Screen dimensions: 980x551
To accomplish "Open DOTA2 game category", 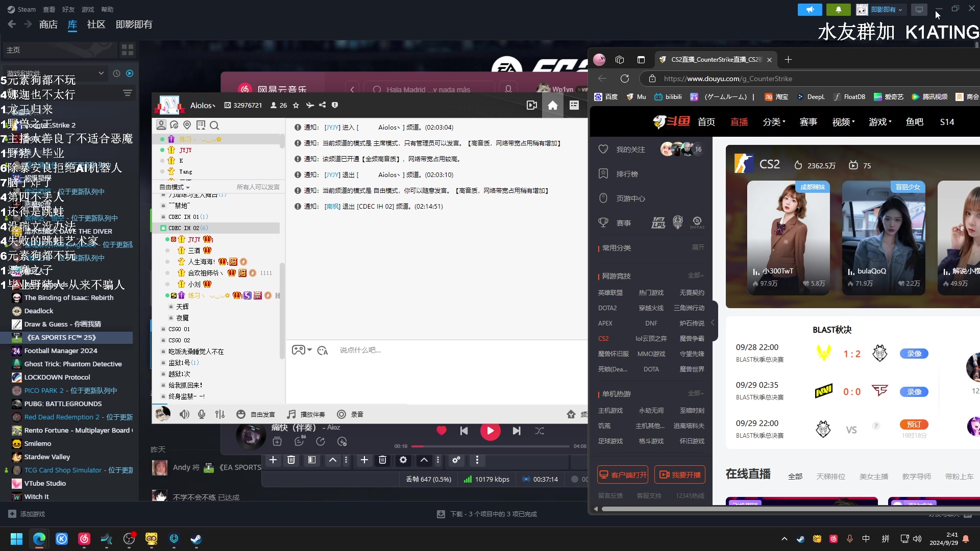I will (x=606, y=308).
